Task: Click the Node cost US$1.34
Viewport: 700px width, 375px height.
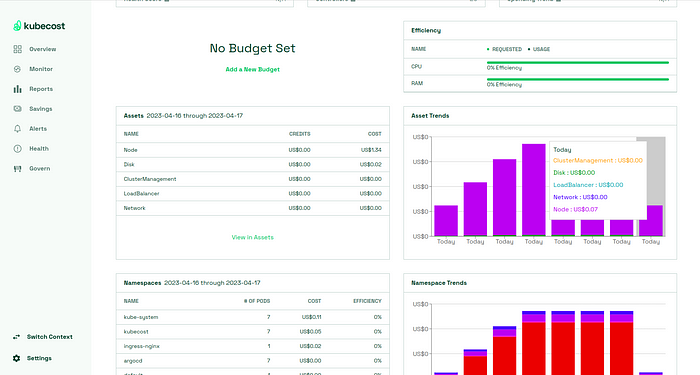Action: [371, 150]
